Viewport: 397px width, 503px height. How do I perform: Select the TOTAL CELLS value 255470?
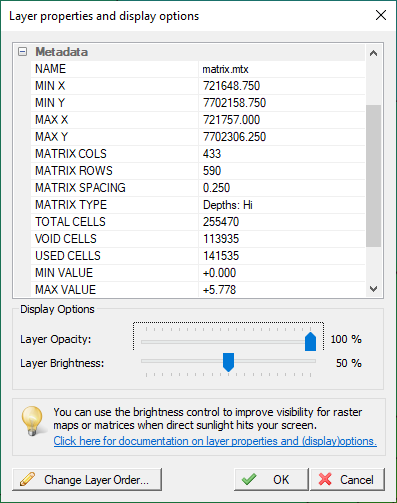point(221,222)
